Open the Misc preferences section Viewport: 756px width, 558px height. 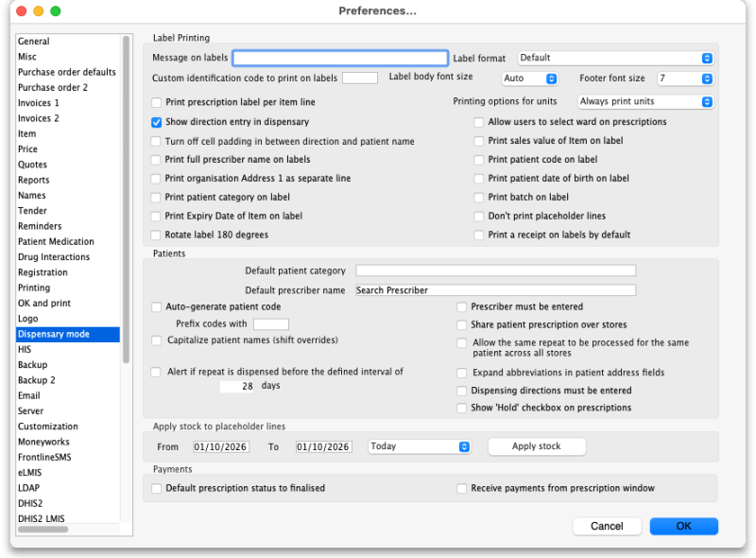pos(67,57)
